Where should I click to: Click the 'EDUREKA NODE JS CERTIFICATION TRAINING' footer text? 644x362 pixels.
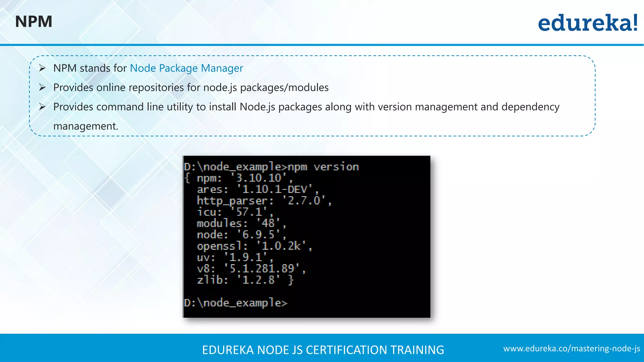tap(323, 350)
